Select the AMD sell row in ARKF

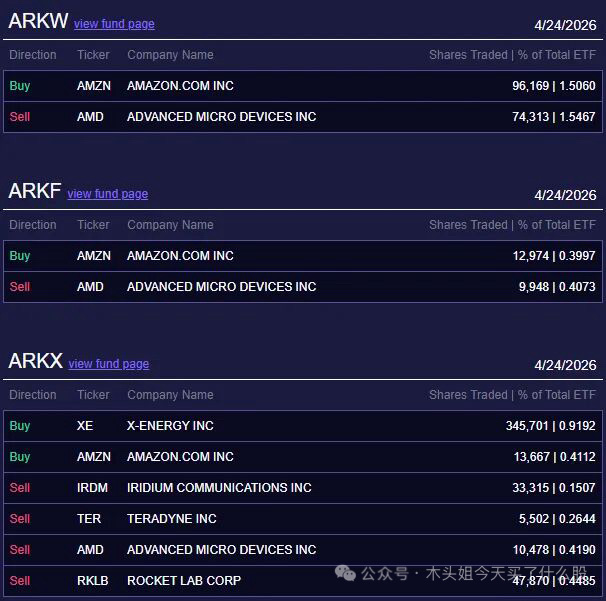point(302,287)
